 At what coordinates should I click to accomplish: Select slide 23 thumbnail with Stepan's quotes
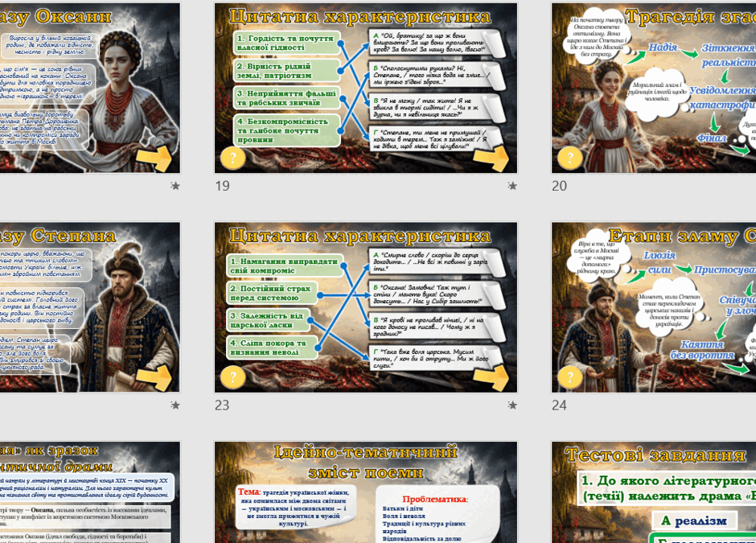click(x=366, y=307)
